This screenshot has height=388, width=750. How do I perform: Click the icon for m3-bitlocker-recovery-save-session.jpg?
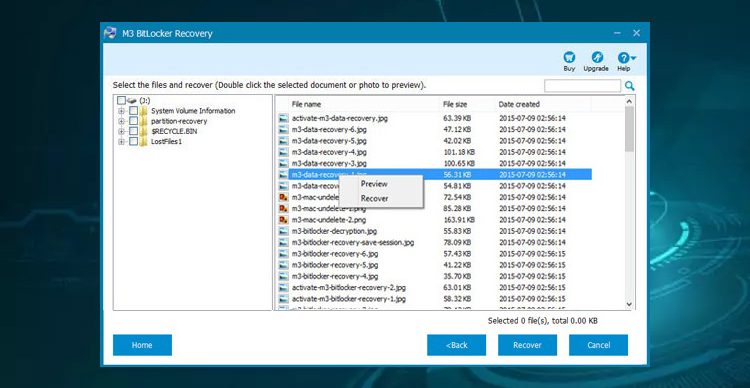click(284, 243)
